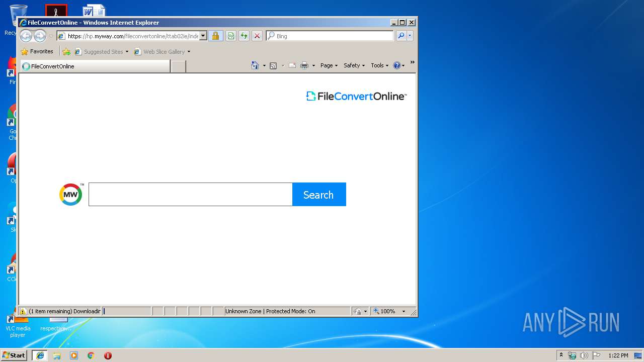Viewport: 644px width, 362px height.
Task: Click the Bing search magnifier button
Action: 401,36
